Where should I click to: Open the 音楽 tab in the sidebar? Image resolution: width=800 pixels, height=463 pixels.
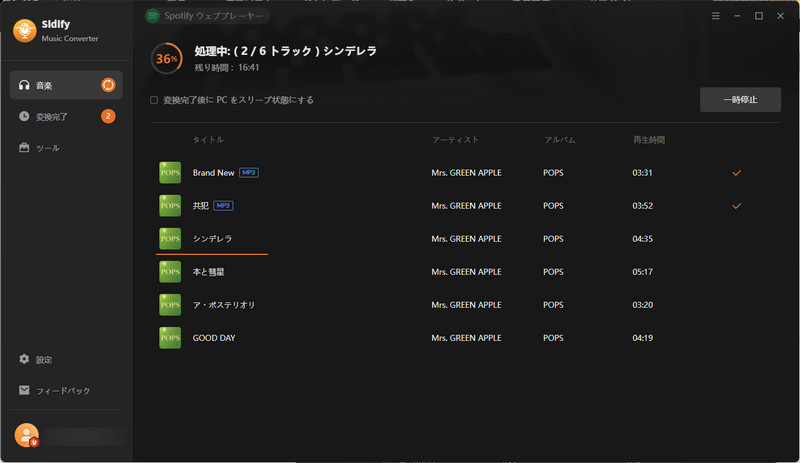66,85
